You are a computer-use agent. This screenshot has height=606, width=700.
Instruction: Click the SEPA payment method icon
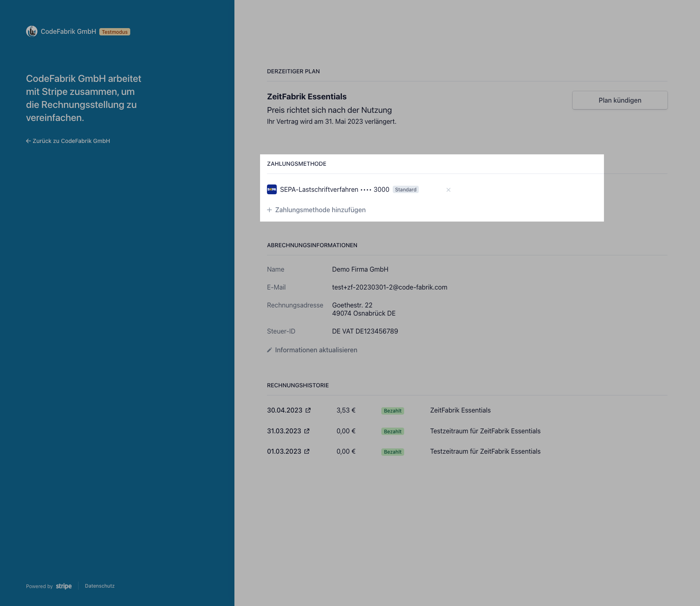[x=272, y=189]
